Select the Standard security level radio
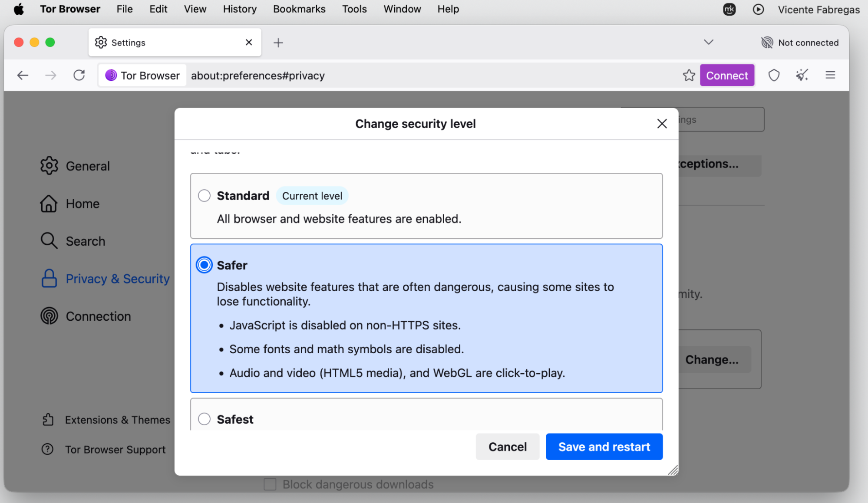 204,196
